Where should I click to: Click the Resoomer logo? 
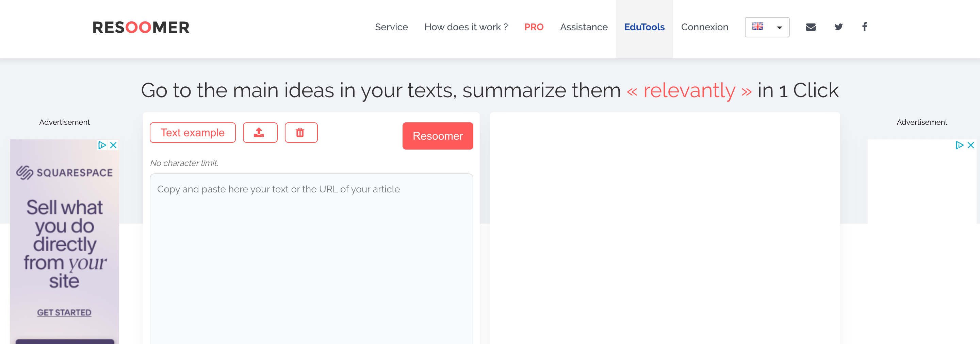coord(141,28)
